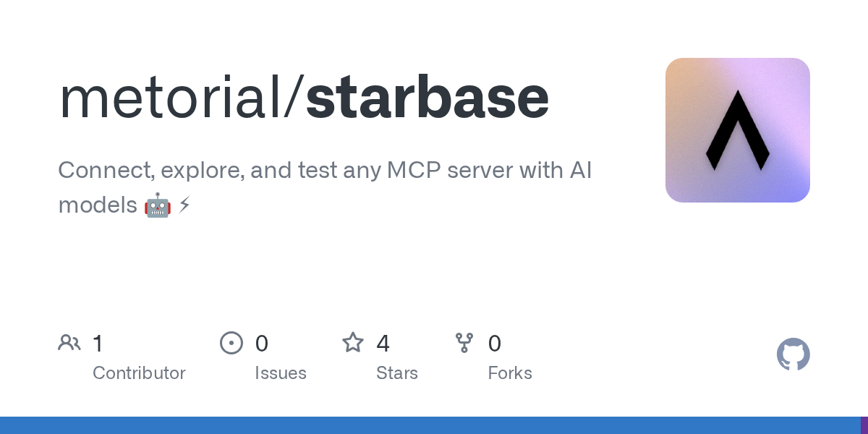Select the Contributor label

139,373
